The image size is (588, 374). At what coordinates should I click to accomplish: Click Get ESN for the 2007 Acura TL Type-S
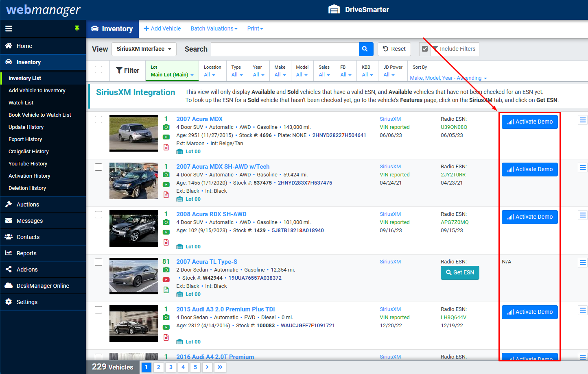click(x=460, y=272)
